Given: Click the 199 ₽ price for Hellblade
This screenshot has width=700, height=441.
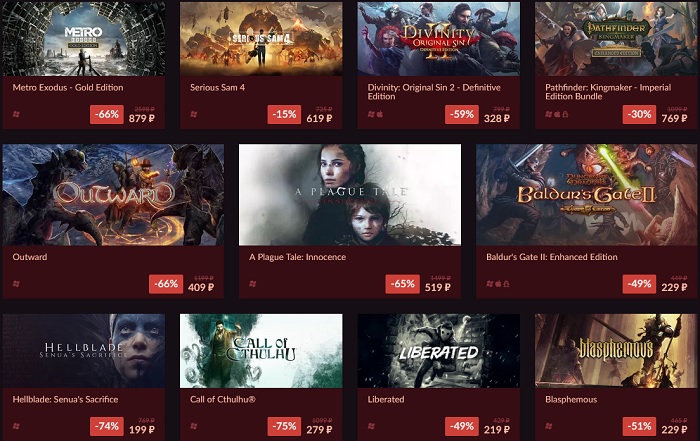Looking at the screenshot, I should click(142, 430).
